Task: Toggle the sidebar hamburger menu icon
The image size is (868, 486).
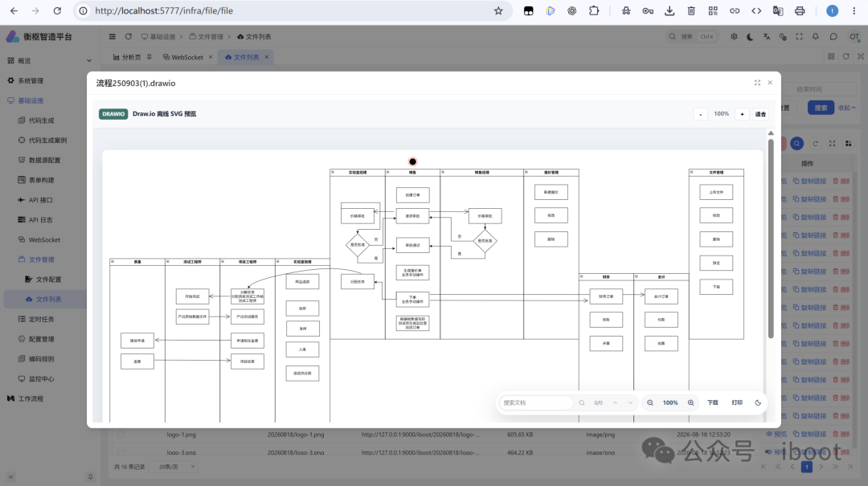Action: pyautogui.click(x=113, y=36)
